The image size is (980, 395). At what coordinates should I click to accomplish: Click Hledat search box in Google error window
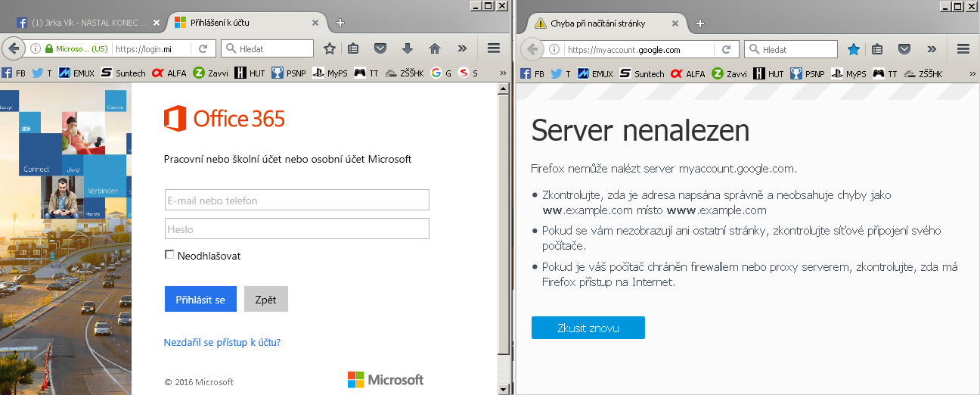coord(790,48)
